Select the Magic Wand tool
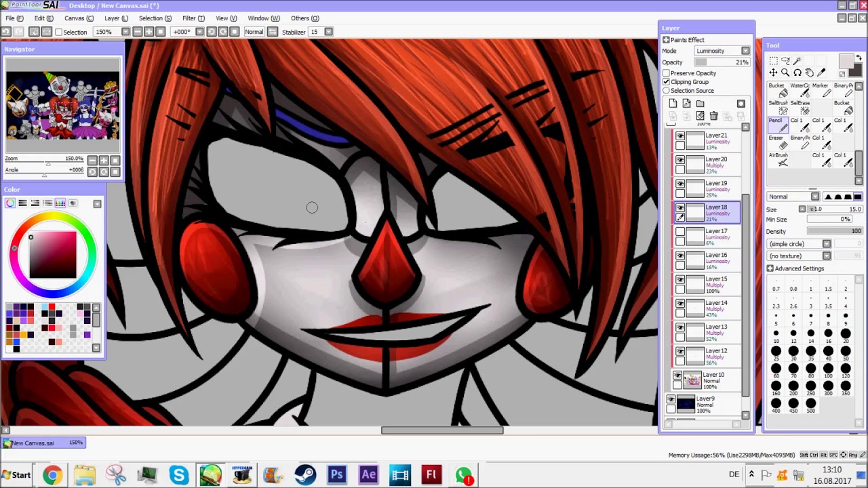The width and height of the screenshot is (868, 488). click(x=797, y=61)
